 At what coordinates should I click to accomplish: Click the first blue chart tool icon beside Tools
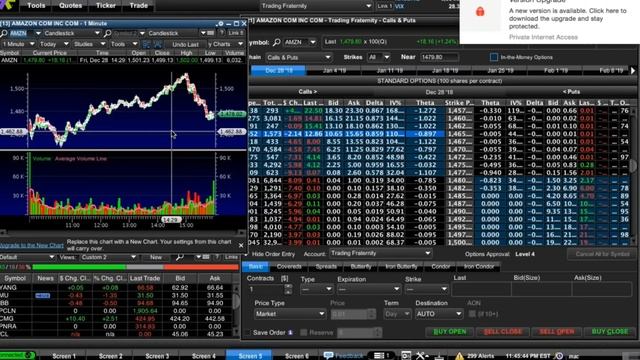pyautogui.click(x=147, y=44)
